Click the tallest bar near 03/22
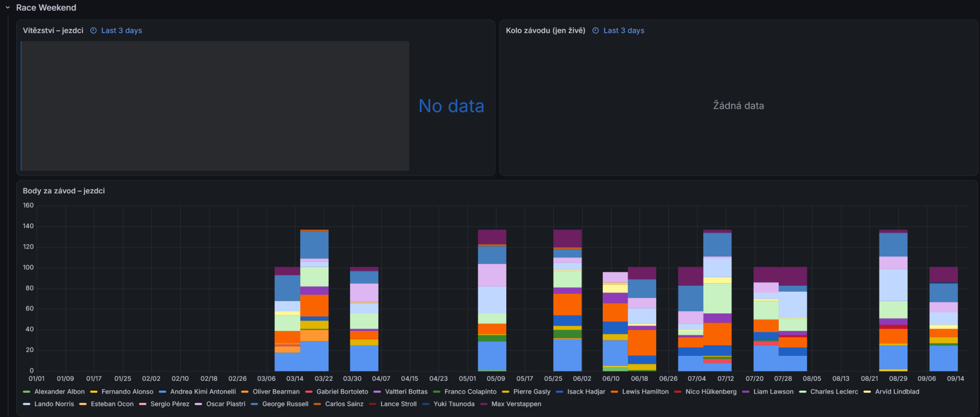 [314, 300]
